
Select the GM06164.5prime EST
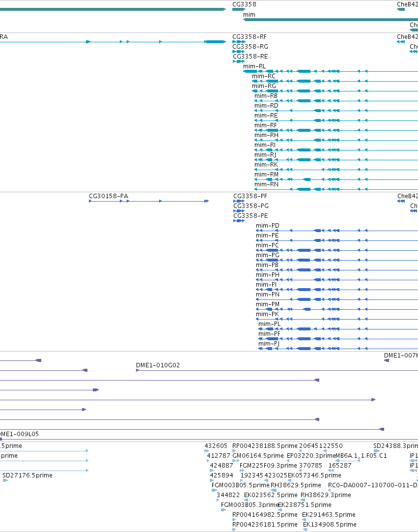pos(258,456)
